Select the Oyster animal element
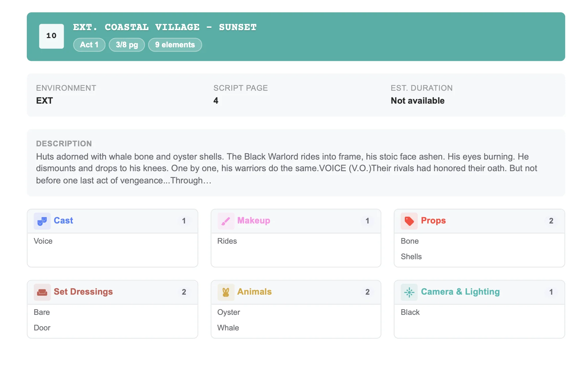Image resolution: width=588 pixels, height=388 pixels. 229,312
